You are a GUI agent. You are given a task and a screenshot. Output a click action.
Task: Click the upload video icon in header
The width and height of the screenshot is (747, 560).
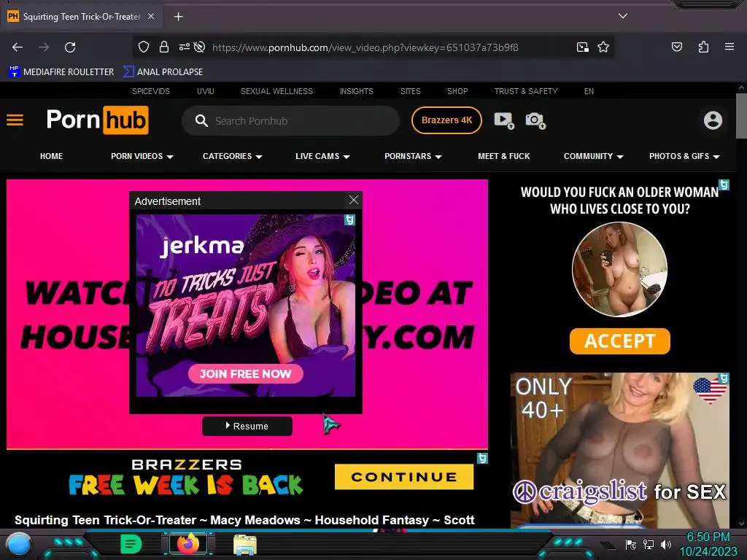(x=504, y=120)
